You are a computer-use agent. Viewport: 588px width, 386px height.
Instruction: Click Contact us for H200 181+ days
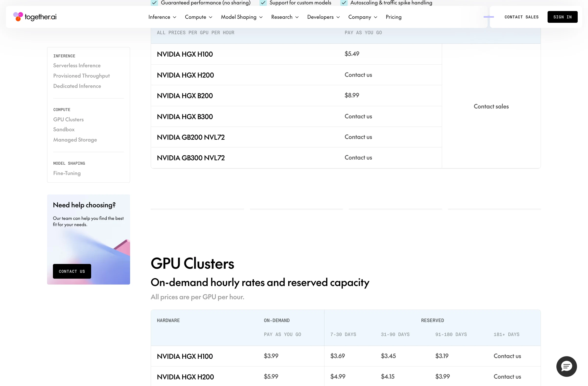pos(507,377)
